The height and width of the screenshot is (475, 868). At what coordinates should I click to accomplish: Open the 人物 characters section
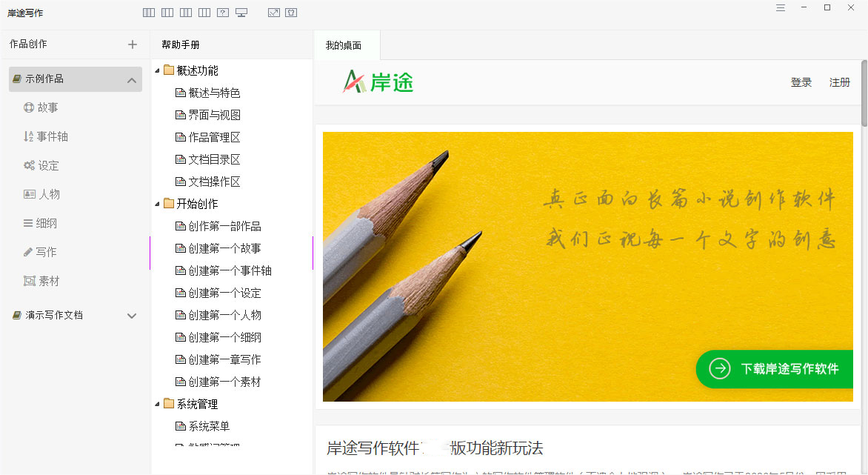point(49,194)
